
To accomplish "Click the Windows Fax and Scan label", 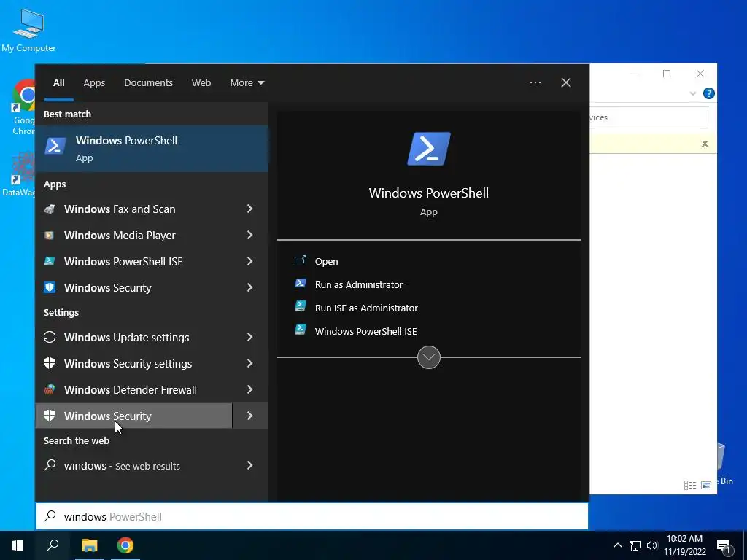I will tap(120, 209).
